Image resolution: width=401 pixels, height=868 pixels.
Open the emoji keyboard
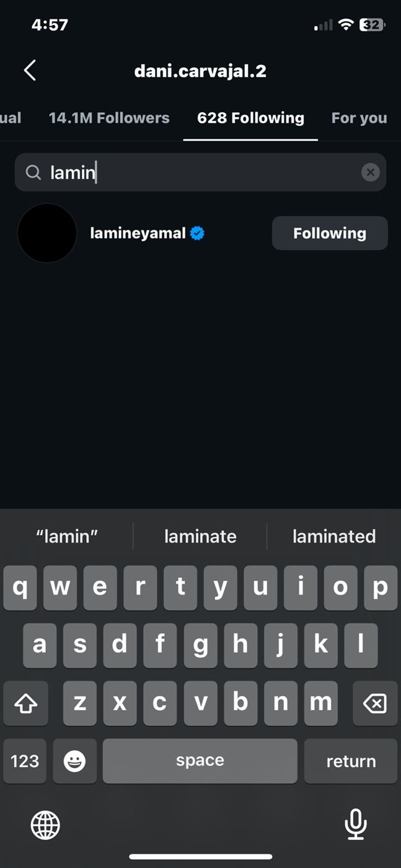[74, 761]
